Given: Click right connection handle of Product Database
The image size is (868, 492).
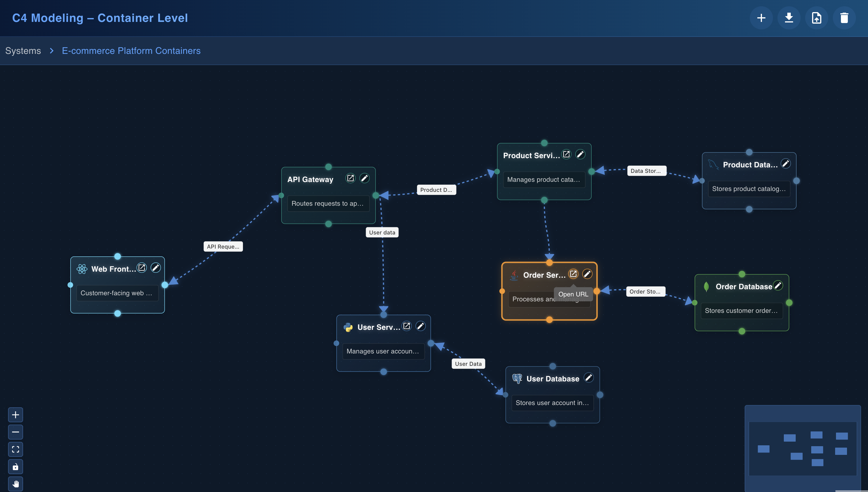Looking at the screenshot, I should point(797,181).
